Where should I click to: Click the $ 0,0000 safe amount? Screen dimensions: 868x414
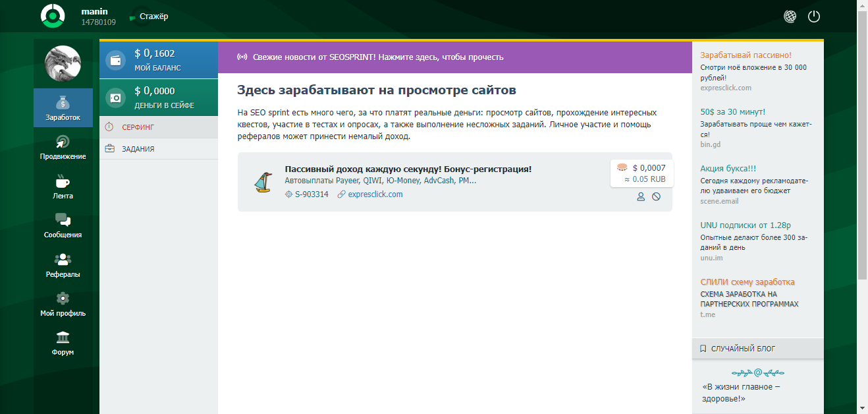click(x=155, y=92)
